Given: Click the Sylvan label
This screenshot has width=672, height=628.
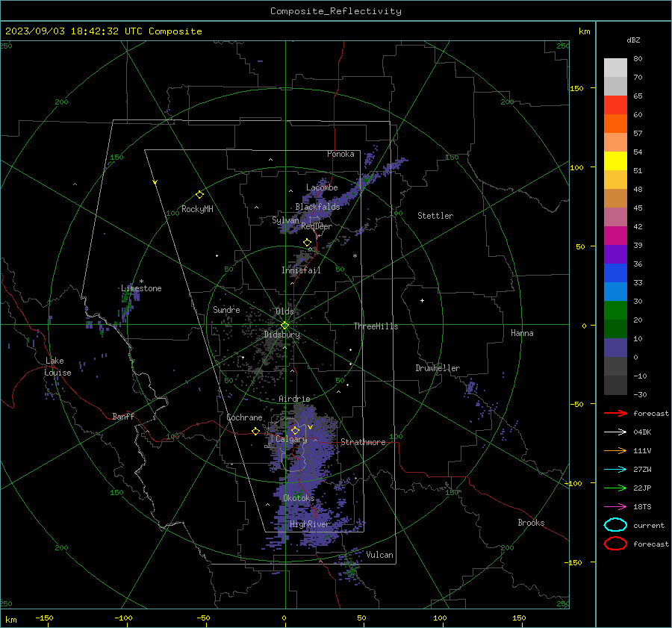Looking at the screenshot, I should [x=285, y=220].
